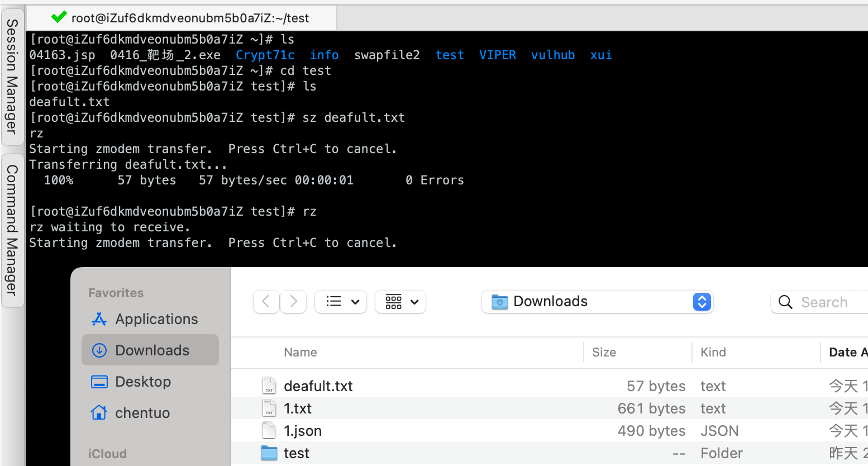The width and height of the screenshot is (868, 466).
Task: Open the Session Manager side tab
Action: click(x=12, y=77)
